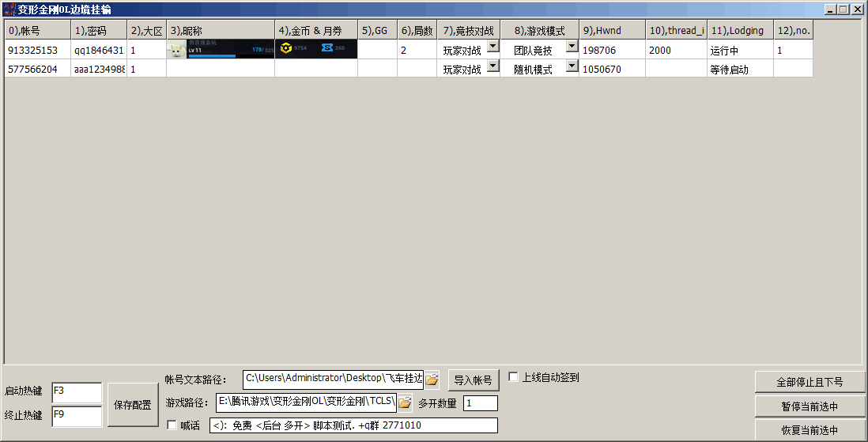868x442 pixels.
Task: Click blue voucher icon in first row
Action: point(327,48)
